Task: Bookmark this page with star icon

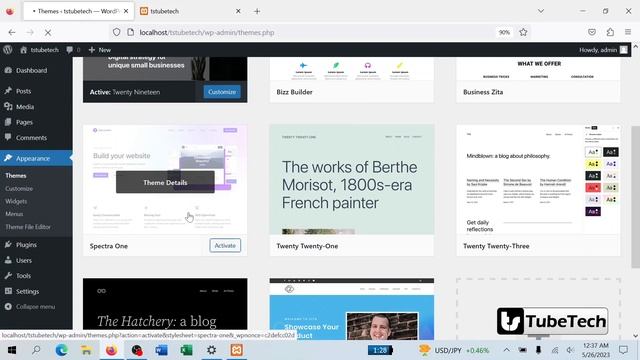Action: pyautogui.click(x=523, y=32)
